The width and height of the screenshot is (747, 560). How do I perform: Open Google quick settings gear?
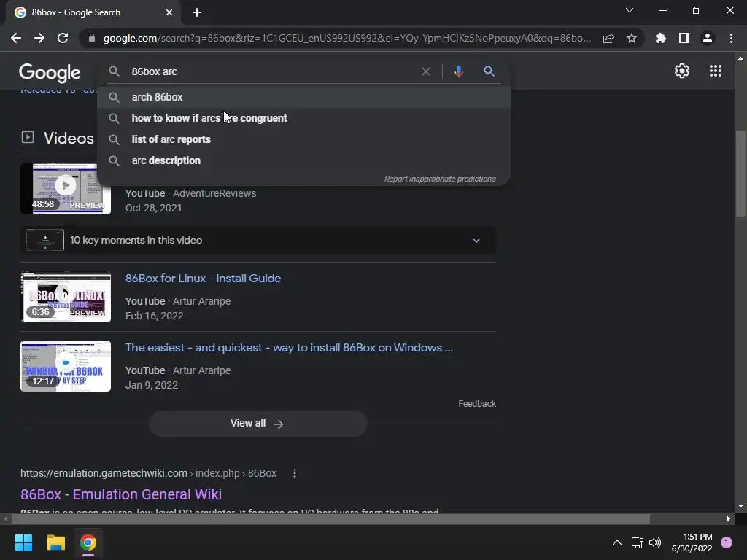point(682,71)
